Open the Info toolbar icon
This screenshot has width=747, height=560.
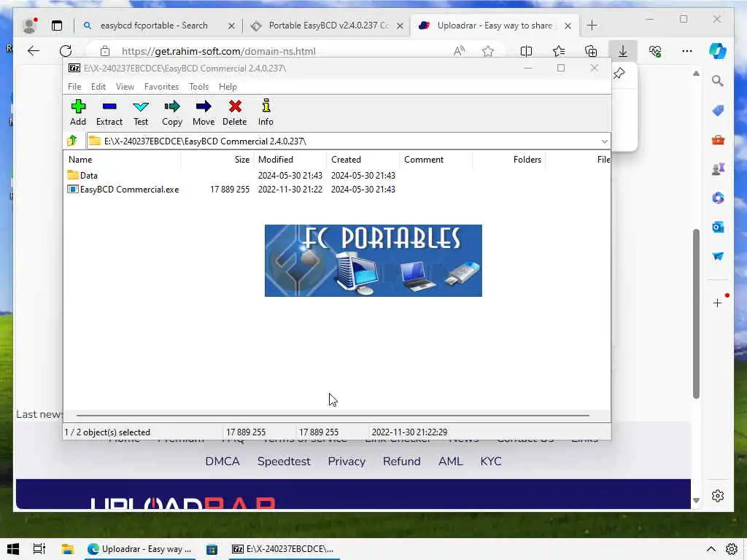(266, 112)
